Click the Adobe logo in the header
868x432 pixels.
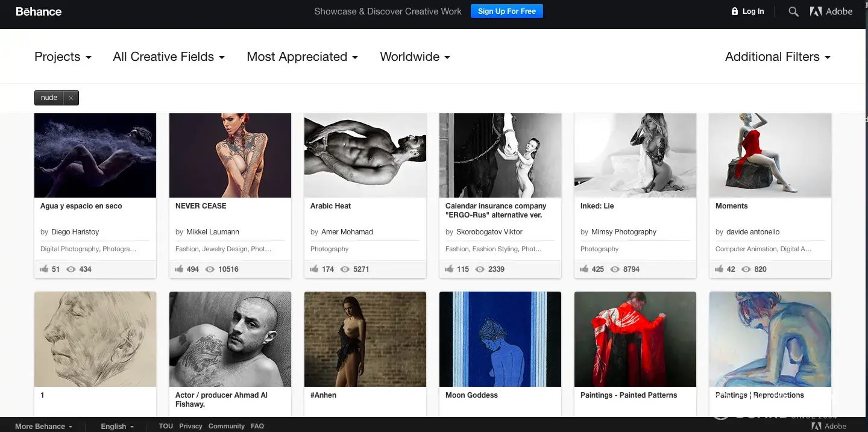tap(831, 11)
